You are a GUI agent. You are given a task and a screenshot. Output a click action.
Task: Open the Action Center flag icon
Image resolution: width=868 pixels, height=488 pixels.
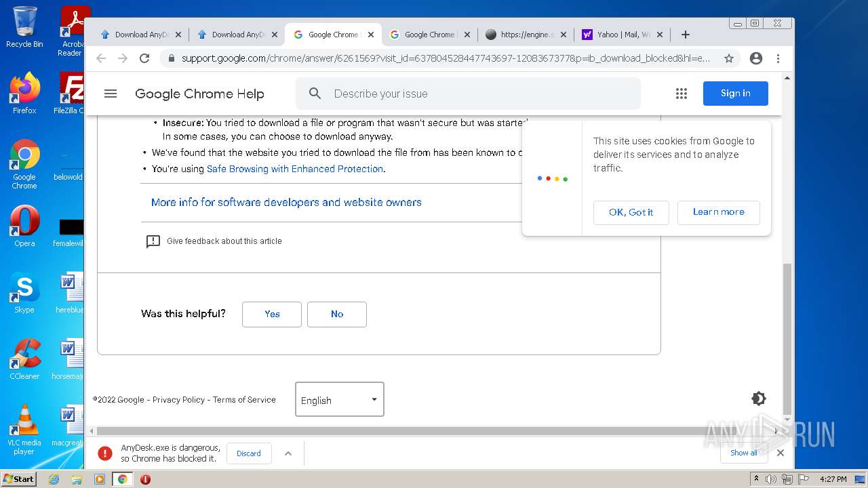(x=802, y=479)
